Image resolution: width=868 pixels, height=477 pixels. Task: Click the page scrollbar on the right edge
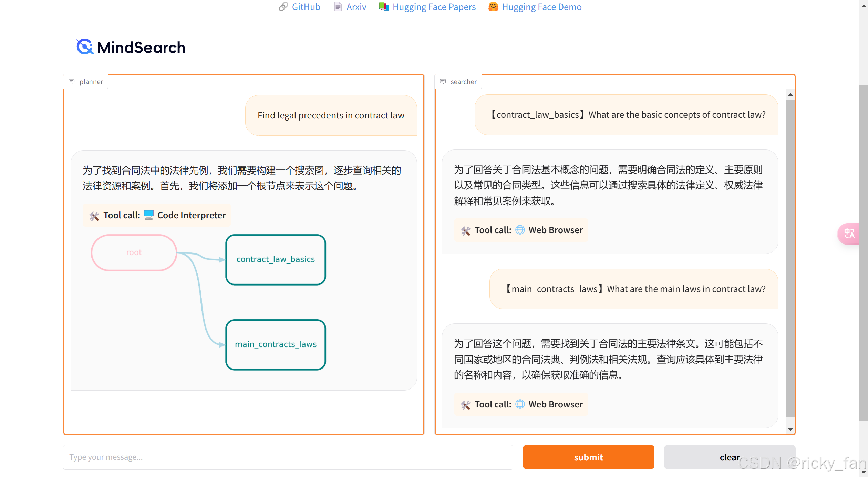click(863, 253)
